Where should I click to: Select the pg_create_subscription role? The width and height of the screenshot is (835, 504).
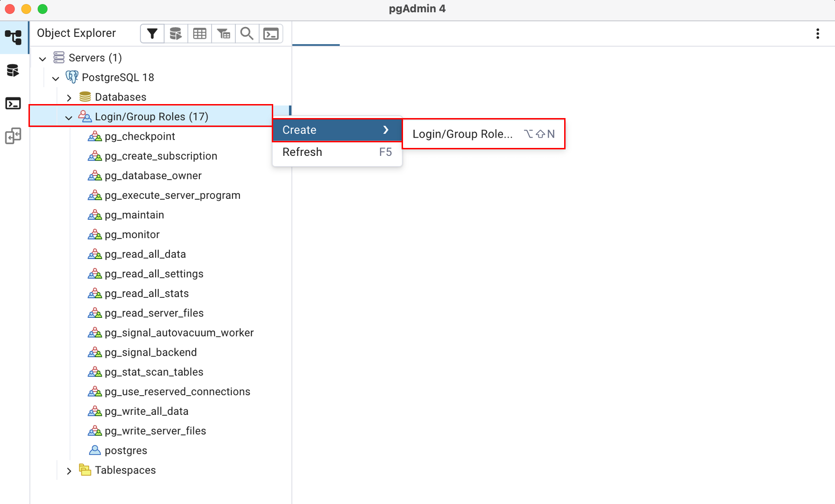[x=161, y=156]
